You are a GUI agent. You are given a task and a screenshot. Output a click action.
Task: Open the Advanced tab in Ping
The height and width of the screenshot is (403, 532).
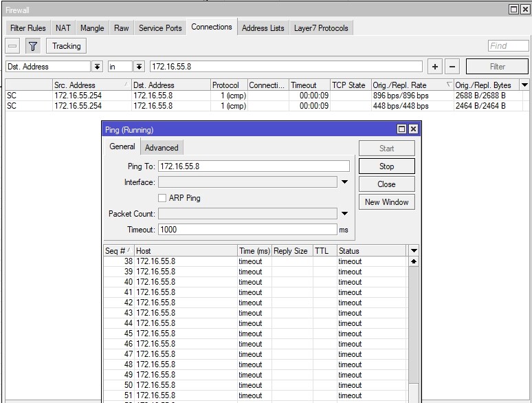pos(162,148)
